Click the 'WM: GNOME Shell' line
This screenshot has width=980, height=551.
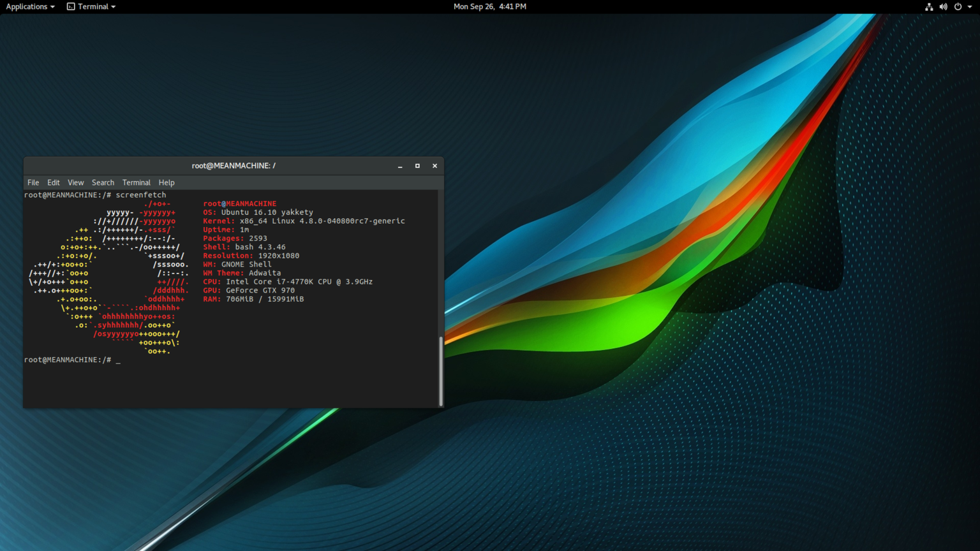click(x=237, y=265)
